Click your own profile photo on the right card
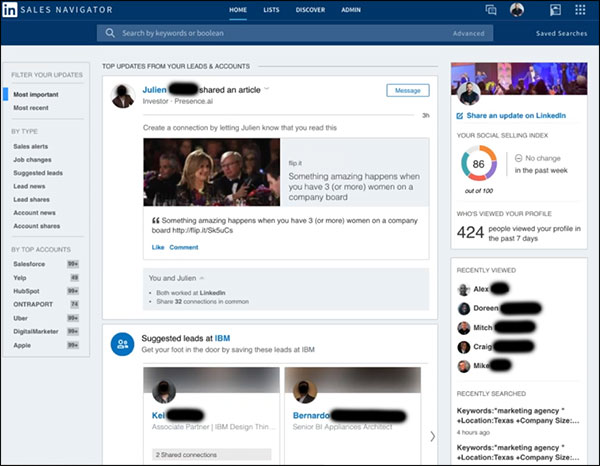 tap(469, 93)
